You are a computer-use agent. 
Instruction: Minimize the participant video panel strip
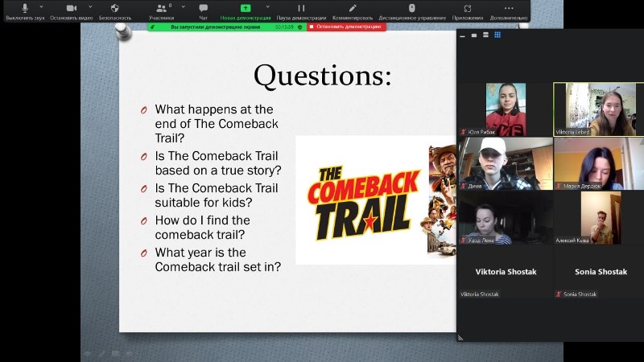[462, 35]
